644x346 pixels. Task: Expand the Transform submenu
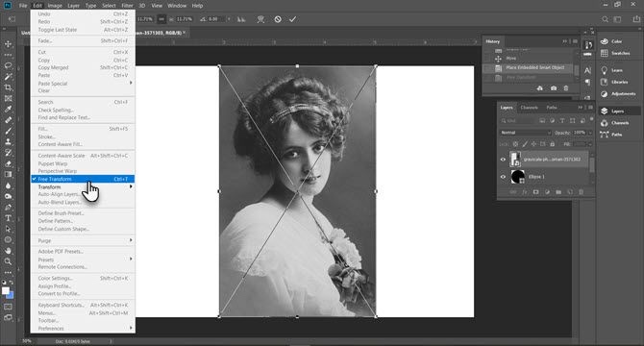(83, 186)
